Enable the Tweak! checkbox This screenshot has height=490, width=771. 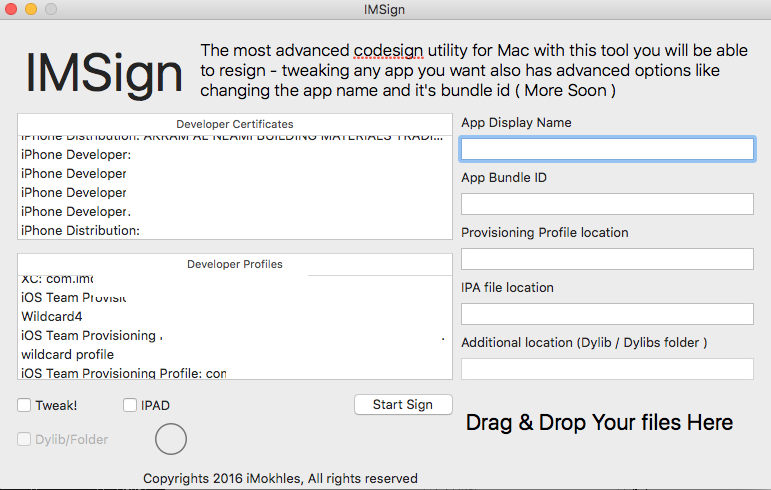[24, 405]
